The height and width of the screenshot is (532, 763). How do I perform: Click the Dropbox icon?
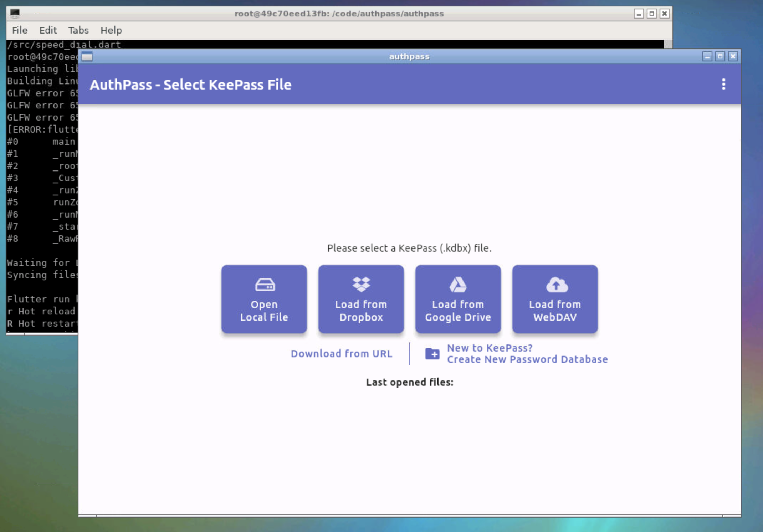click(361, 283)
